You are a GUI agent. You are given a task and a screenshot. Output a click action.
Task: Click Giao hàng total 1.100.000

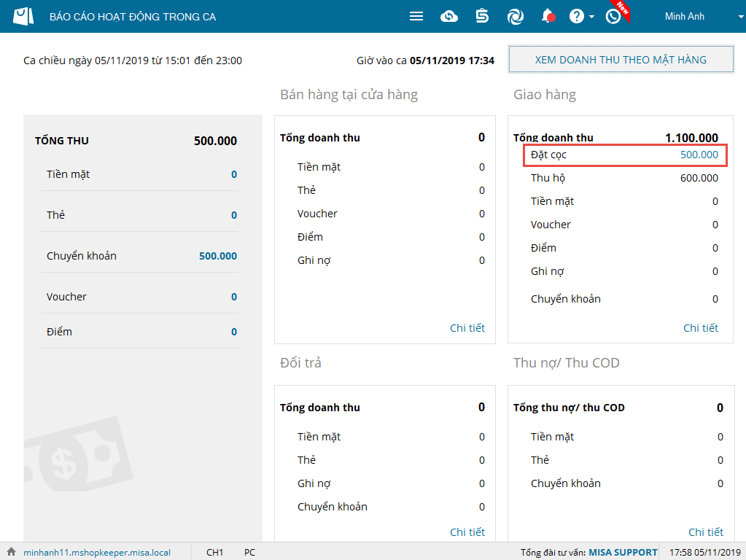[691, 138]
